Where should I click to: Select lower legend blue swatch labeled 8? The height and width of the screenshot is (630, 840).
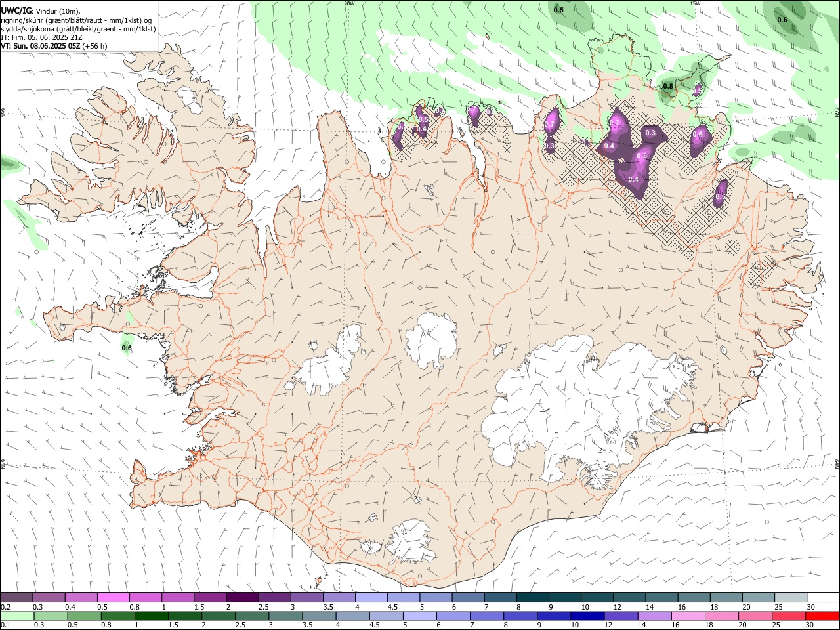tap(520, 616)
